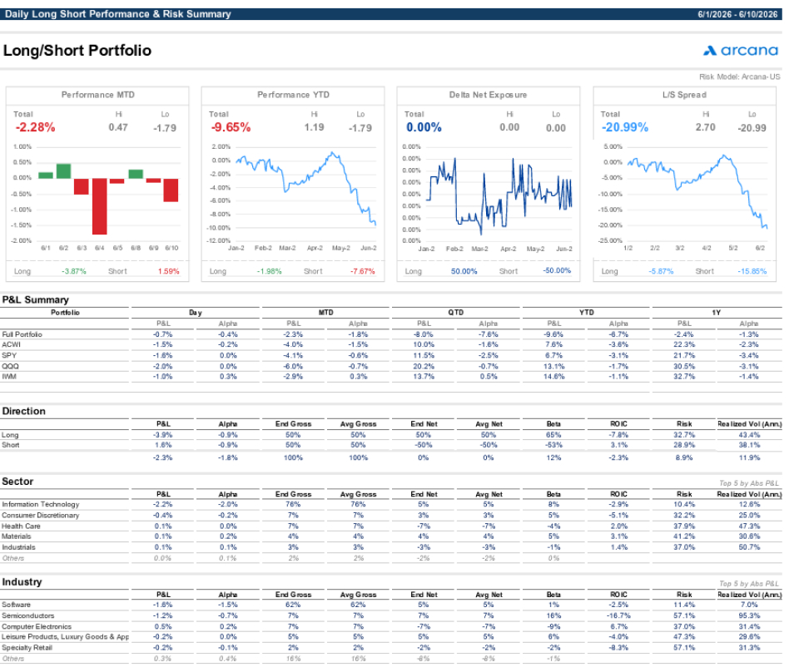The width and height of the screenshot is (799, 672).
Task: Select the ACWI row label
Action: [x=11, y=344]
